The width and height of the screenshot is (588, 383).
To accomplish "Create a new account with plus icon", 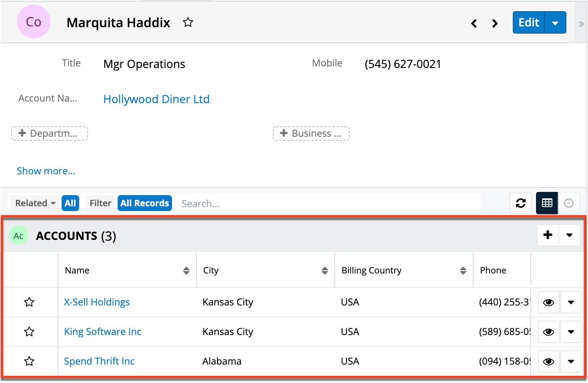I will tap(548, 235).
